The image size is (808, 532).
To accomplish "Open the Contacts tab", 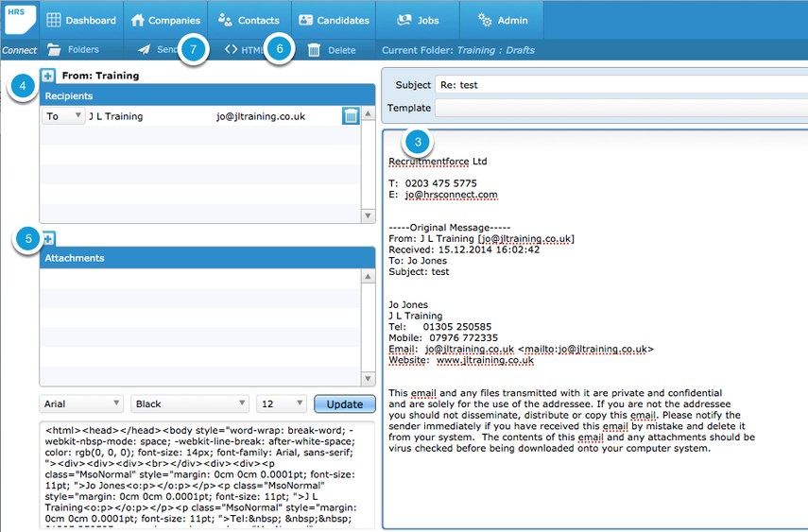I will tap(249, 20).
